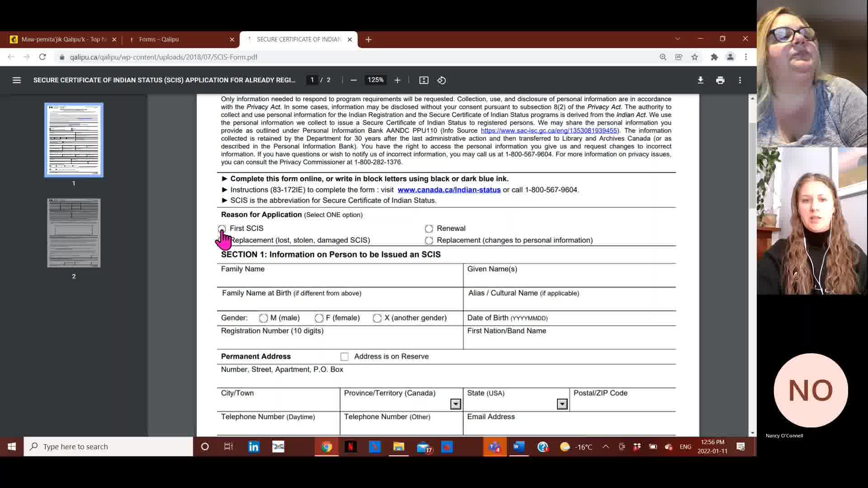Open a new browser tab
This screenshot has height=488, width=868.
368,39
